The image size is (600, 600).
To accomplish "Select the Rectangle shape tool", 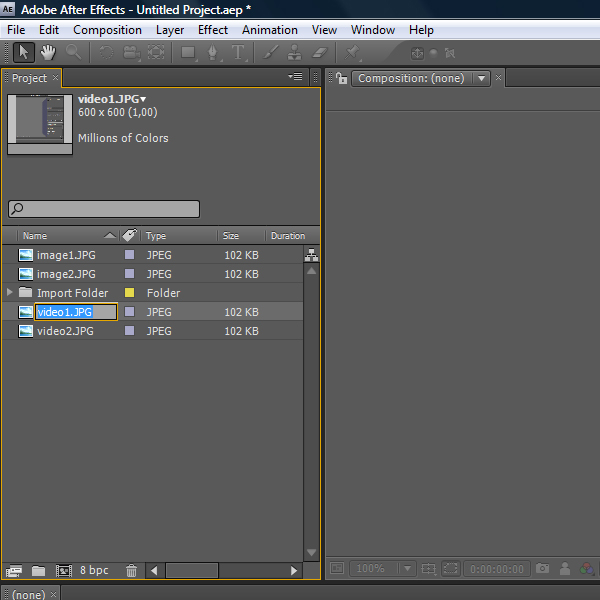I will [x=189, y=52].
